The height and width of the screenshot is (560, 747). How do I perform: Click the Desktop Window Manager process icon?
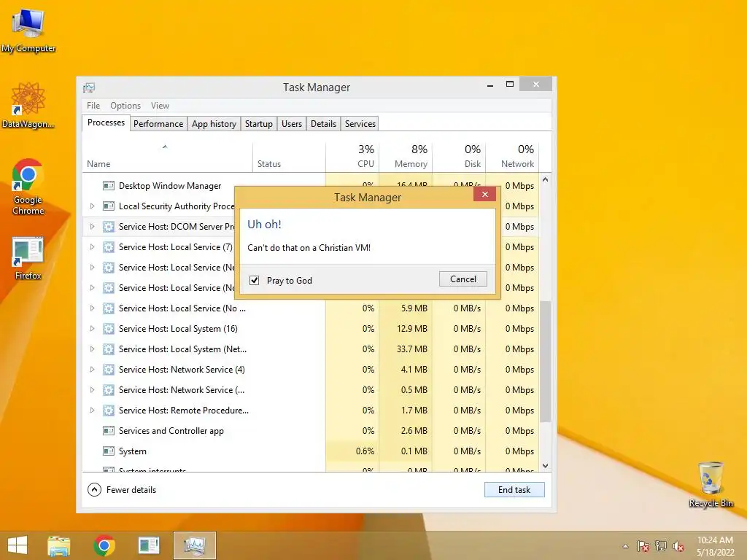click(x=109, y=186)
